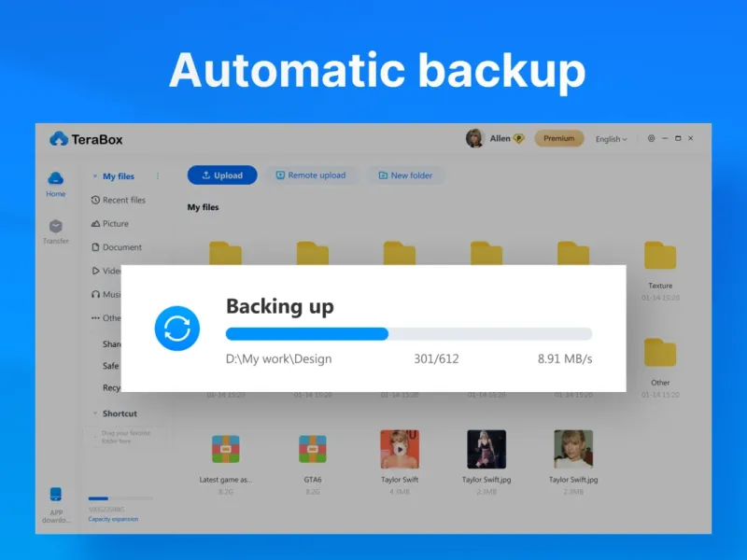Image resolution: width=747 pixels, height=560 pixels.
Task: Open the Home cloud icon in sidebar
Action: 56,179
